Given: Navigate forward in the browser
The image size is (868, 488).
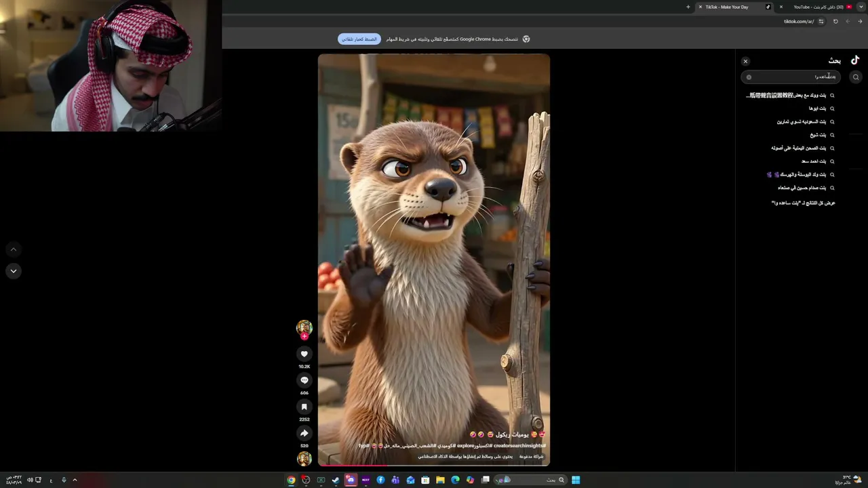Looking at the screenshot, I should pos(848,21).
